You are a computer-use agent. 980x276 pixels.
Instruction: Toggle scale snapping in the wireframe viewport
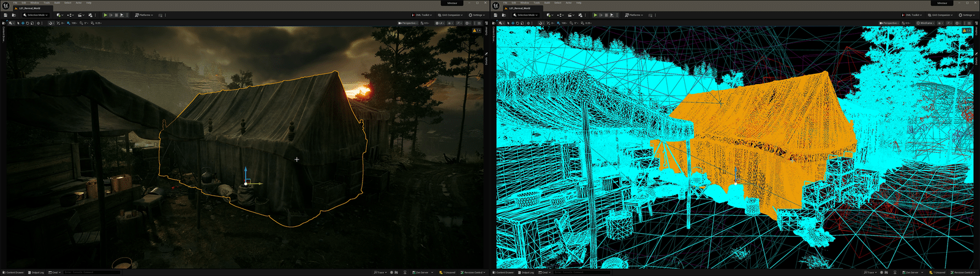click(582, 23)
